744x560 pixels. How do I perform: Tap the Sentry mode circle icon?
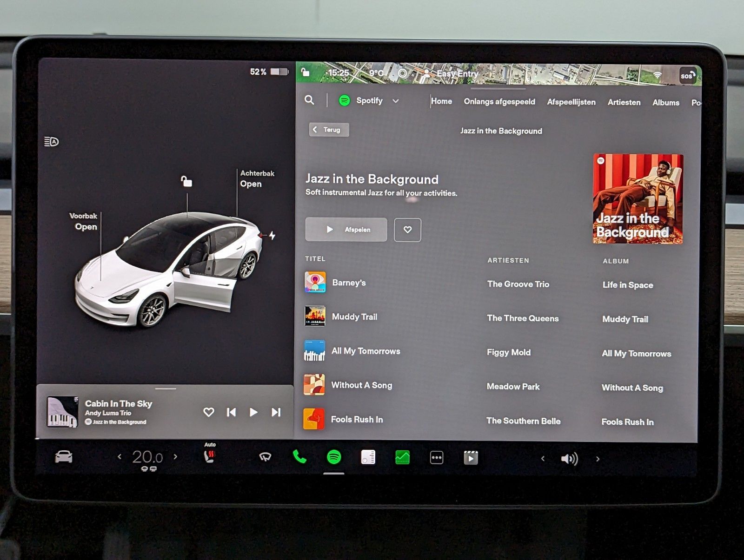(403, 73)
